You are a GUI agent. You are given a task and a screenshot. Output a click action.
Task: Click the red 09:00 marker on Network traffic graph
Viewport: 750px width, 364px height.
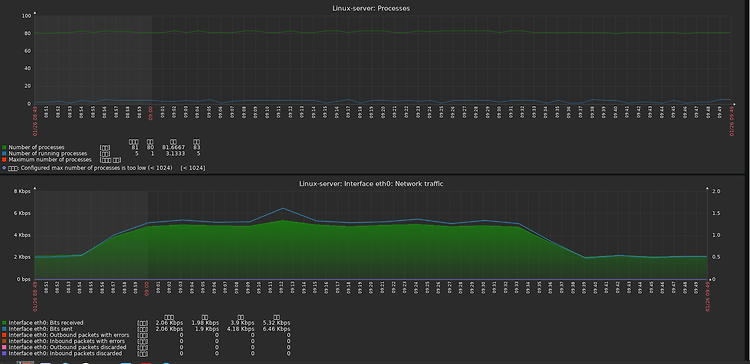click(146, 288)
